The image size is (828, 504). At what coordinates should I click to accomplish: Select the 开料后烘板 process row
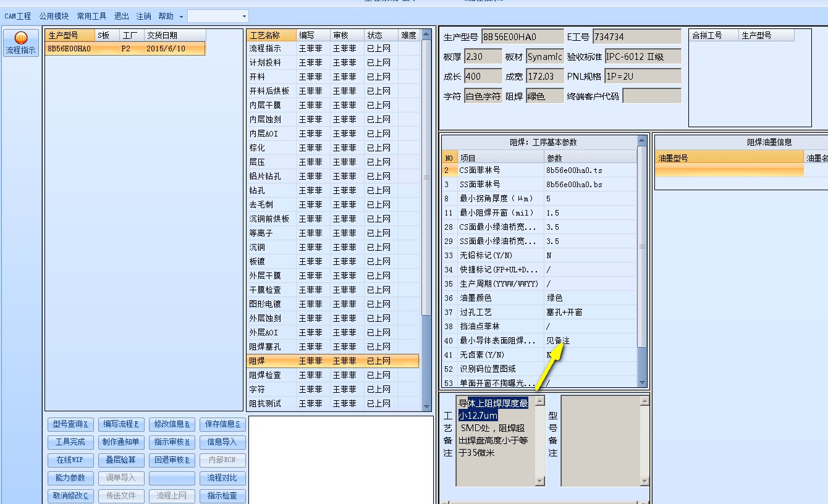coord(333,91)
